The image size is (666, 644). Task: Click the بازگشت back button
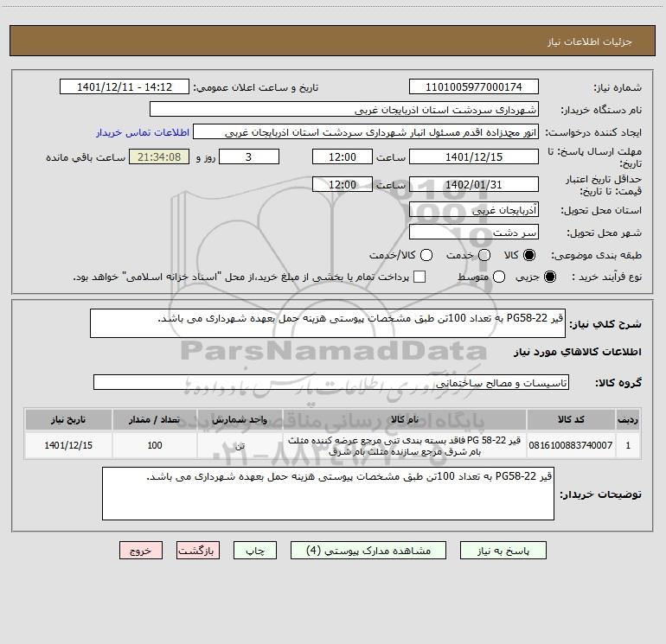point(198,551)
